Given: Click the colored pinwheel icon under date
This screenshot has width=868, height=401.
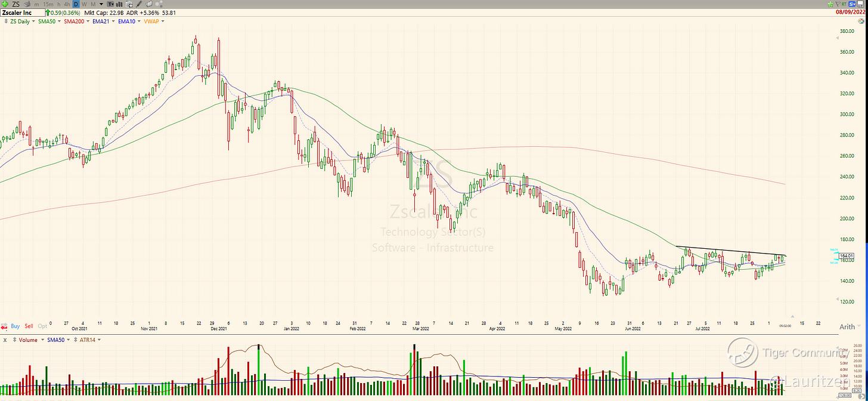Looking at the screenshot, I should [x=861, y=21].
